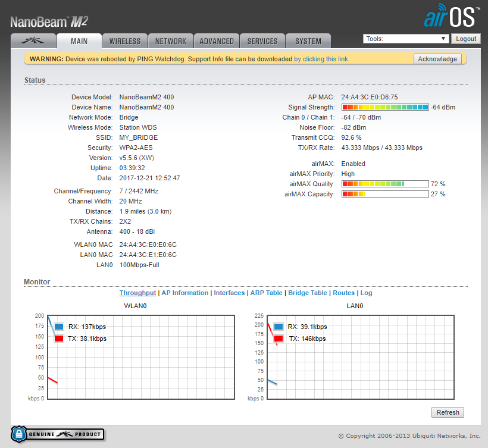Download support info via 'by clicking this link'
Image resolution: width=488 pixels, height=448 pixels.
(321, 59)
